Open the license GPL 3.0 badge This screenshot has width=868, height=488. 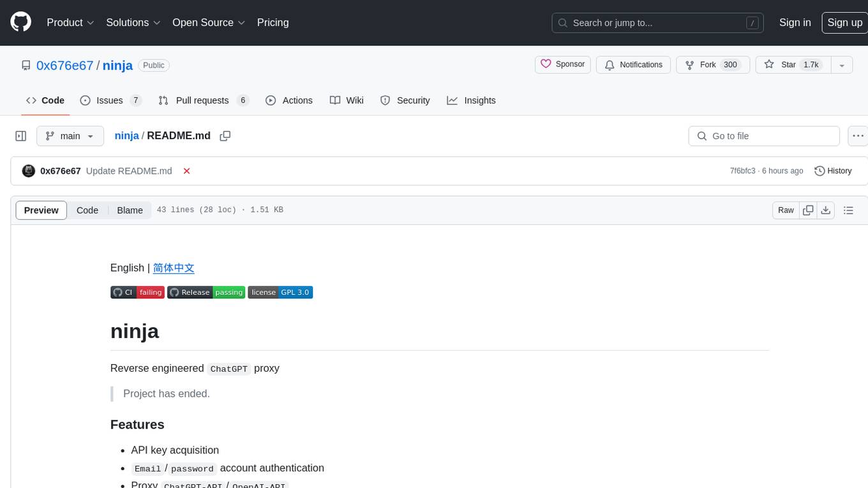[x=280, y=293]
